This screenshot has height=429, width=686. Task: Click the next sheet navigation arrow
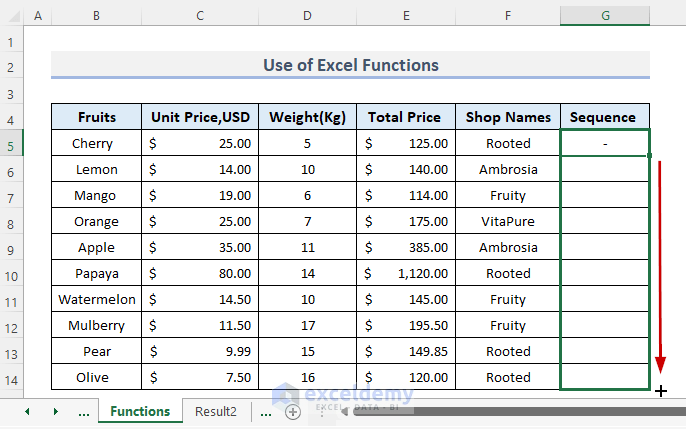click(x=56, y=411)
